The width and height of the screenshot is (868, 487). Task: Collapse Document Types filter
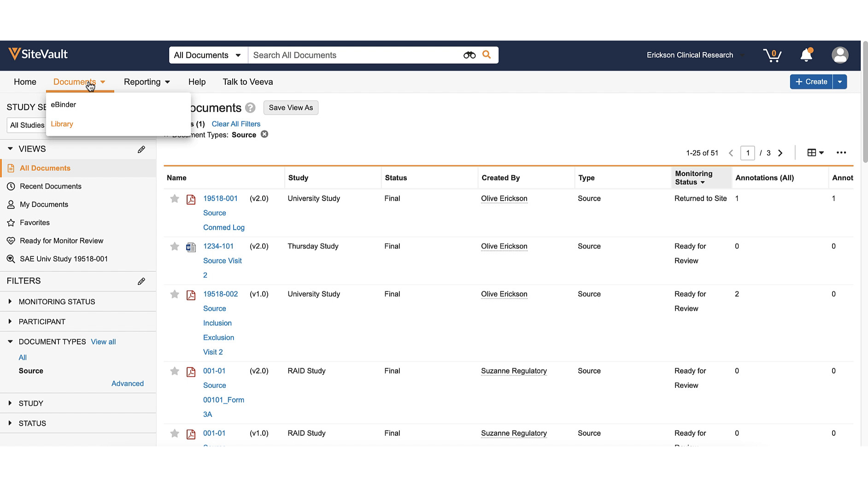click(x=10, y=342)
